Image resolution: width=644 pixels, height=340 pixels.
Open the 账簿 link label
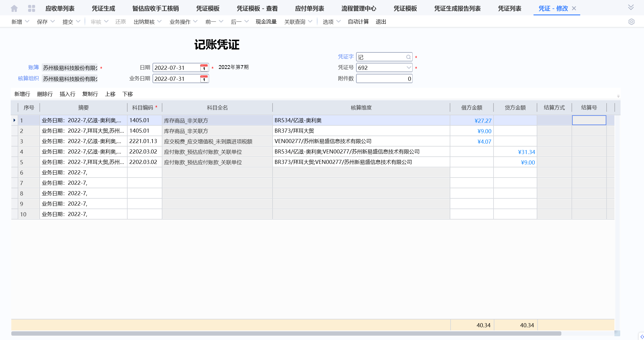pyautogui.click(x=33, y=67)
